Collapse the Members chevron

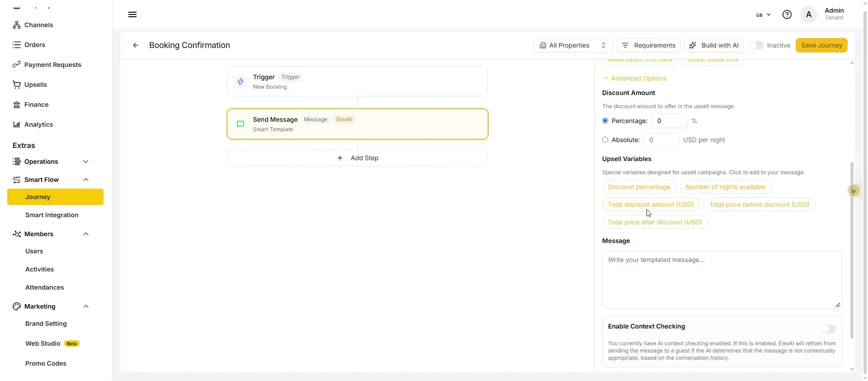pos(86,234)
